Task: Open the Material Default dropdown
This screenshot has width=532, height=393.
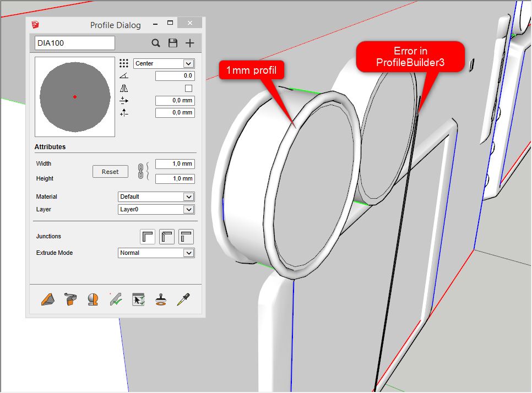Action: tap(156, 197)
